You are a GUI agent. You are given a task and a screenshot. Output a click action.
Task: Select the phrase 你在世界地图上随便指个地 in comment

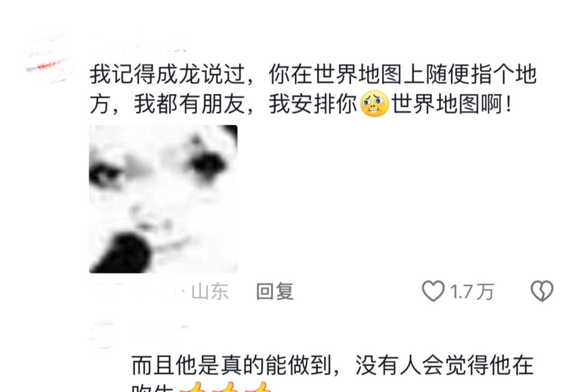[403, 74]
